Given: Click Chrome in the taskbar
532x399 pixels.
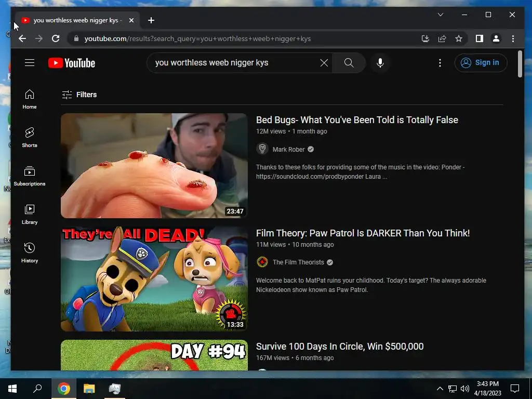Looking at the screenshot, I should click(x=64, y=389).
